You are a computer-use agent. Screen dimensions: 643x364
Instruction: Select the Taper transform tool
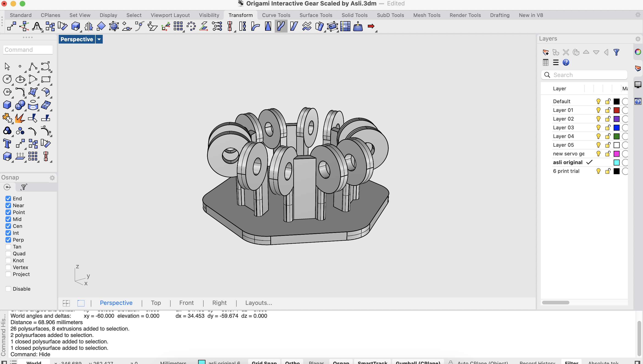(x=268, y=26)
